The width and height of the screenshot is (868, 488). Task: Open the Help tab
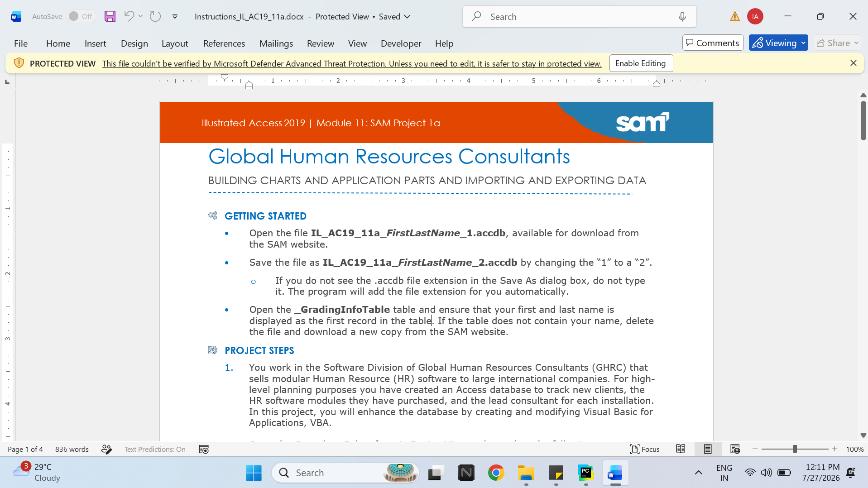point(444,43)
